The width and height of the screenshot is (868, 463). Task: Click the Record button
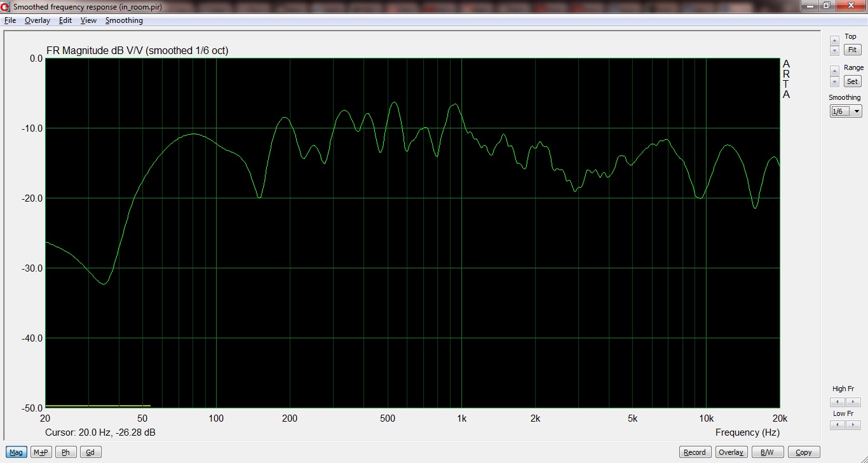[695, 452]
